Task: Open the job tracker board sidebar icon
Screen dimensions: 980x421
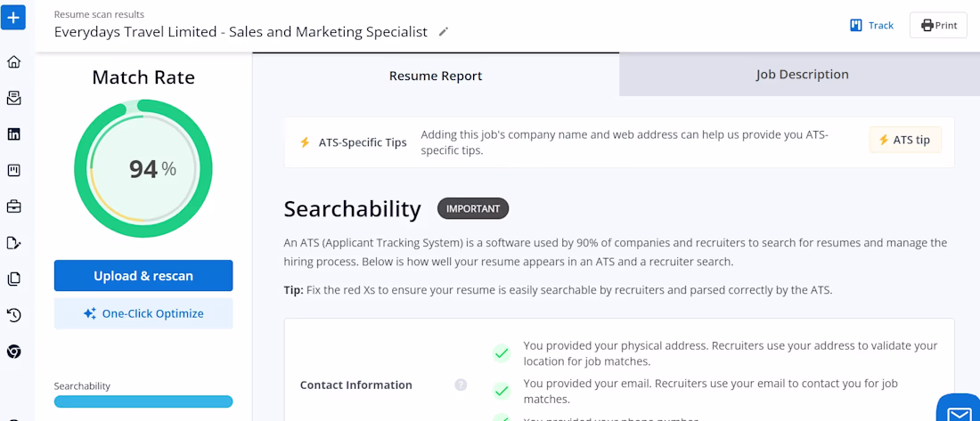Action: tap(13, 170)
